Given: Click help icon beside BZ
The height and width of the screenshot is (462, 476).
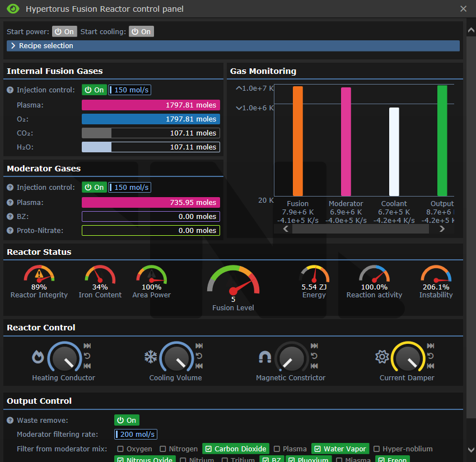Looking at the screenshot, I should (x=10, y=216).
